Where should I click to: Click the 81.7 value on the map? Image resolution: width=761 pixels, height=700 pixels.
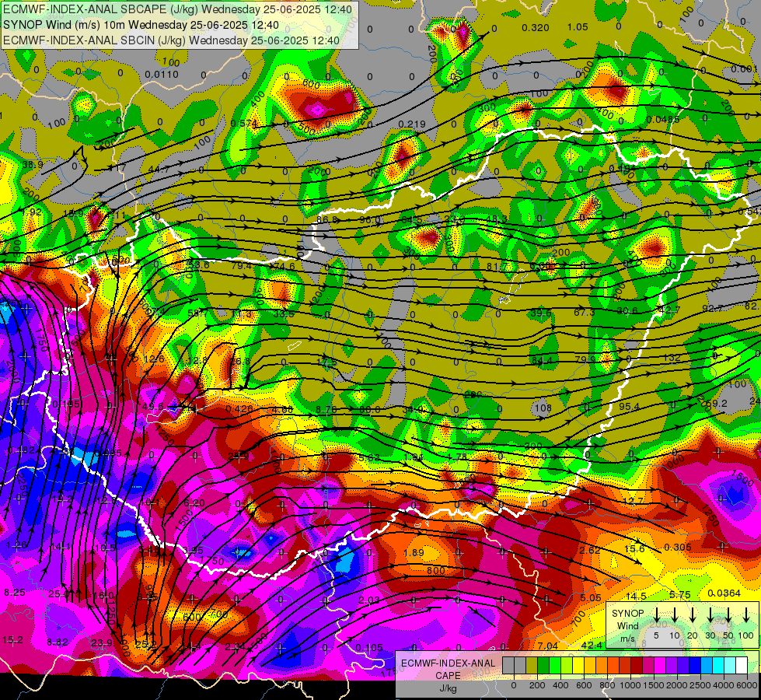tap(497, 266)
